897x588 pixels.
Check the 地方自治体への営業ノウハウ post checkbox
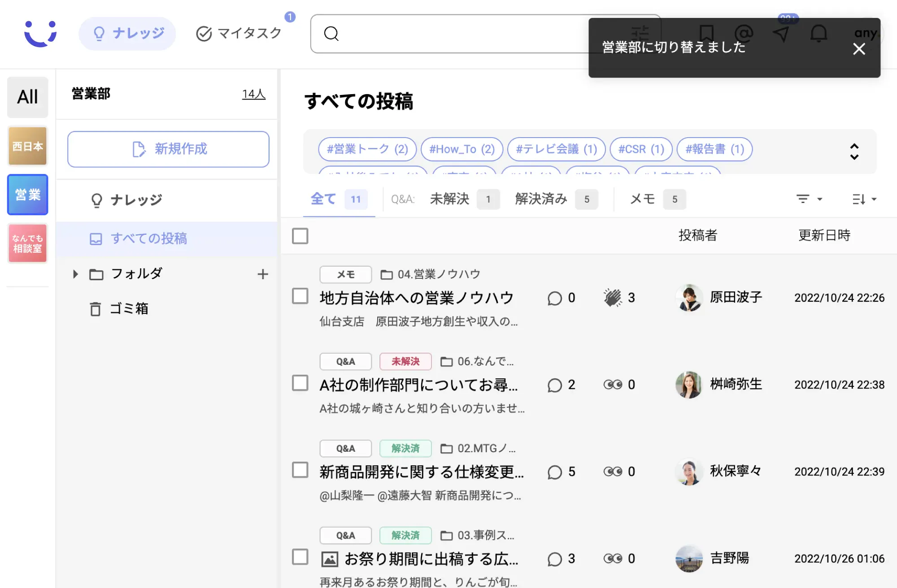pos(300,296)
